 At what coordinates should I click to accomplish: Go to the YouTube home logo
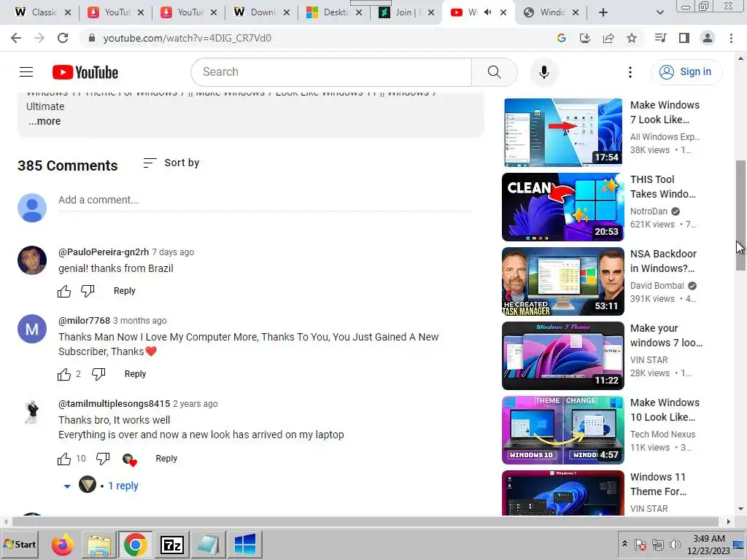(85, 72)
